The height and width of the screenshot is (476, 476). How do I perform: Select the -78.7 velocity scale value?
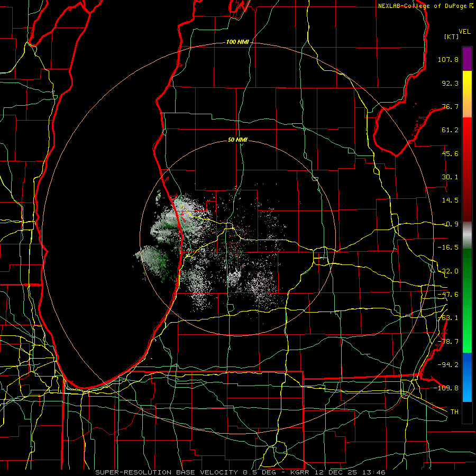coord(448,342)
